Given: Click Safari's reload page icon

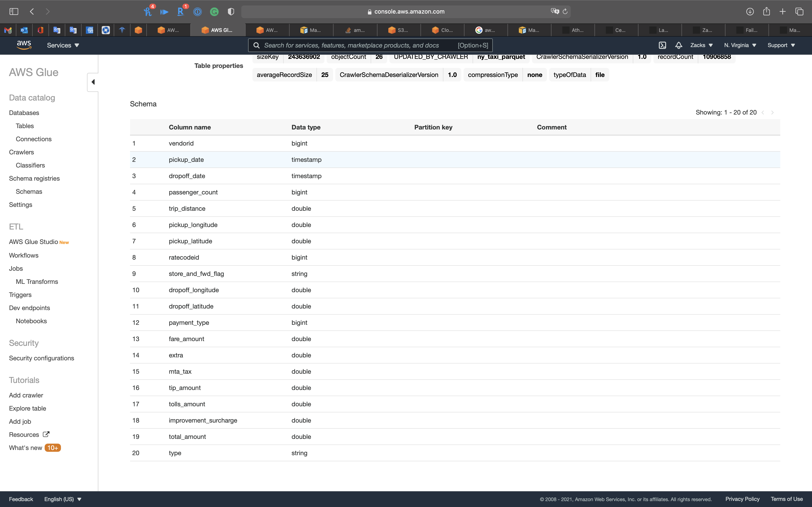Looking at the screenshot, I should (565, 12).
